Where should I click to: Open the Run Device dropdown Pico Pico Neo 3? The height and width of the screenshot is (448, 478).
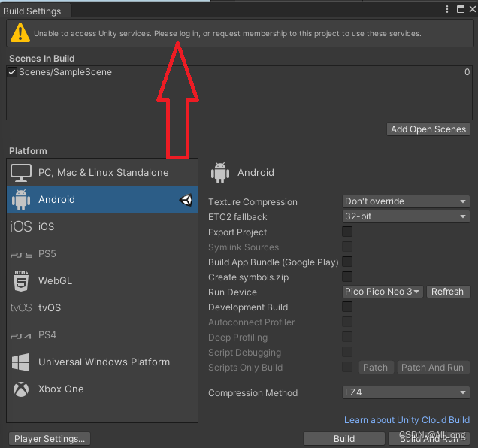[383, 292]
